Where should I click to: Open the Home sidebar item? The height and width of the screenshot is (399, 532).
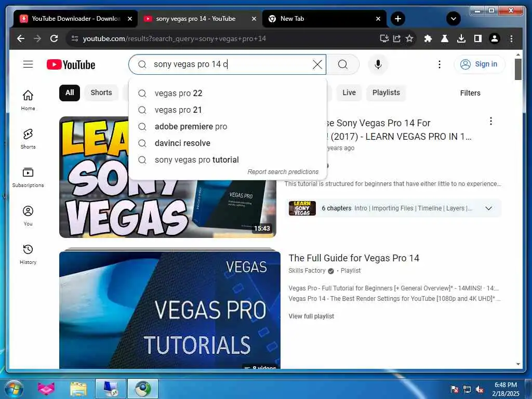tap(28, 100)
